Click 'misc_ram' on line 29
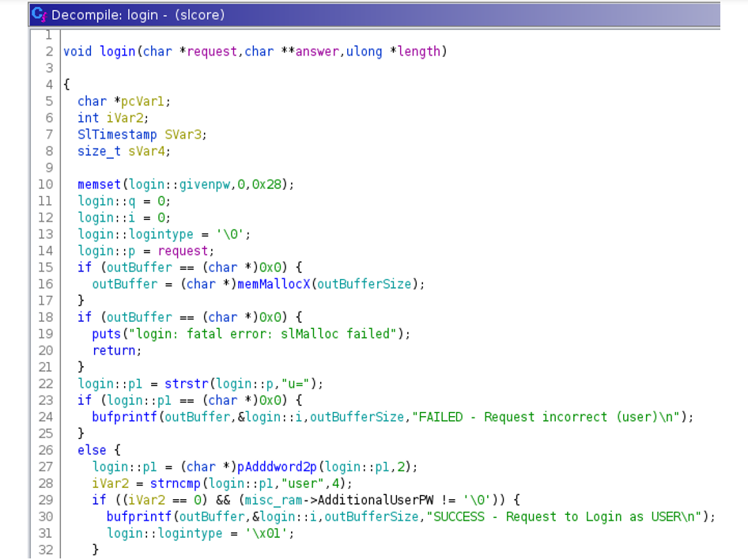This screenshot has height=560, width=748. tap(274, 500)
